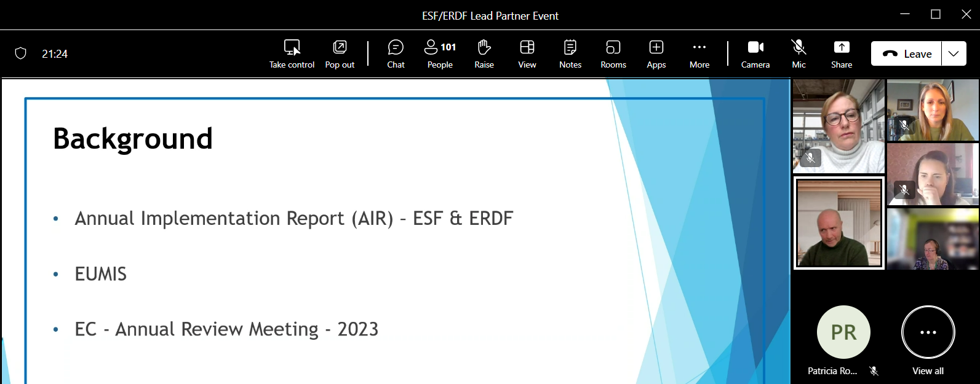Viewport: 980px width, 384px height.
Task: Click the Take control icon
Action: click(x=292, y=48)
